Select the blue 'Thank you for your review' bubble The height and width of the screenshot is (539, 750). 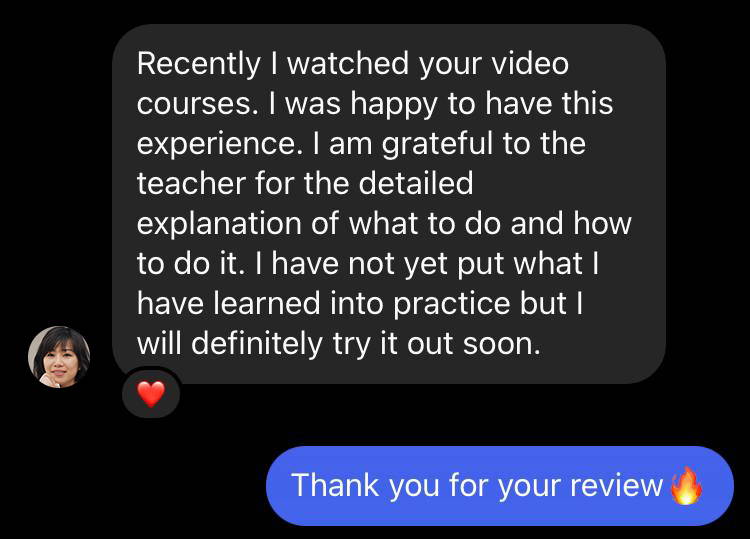coord(499,486)
